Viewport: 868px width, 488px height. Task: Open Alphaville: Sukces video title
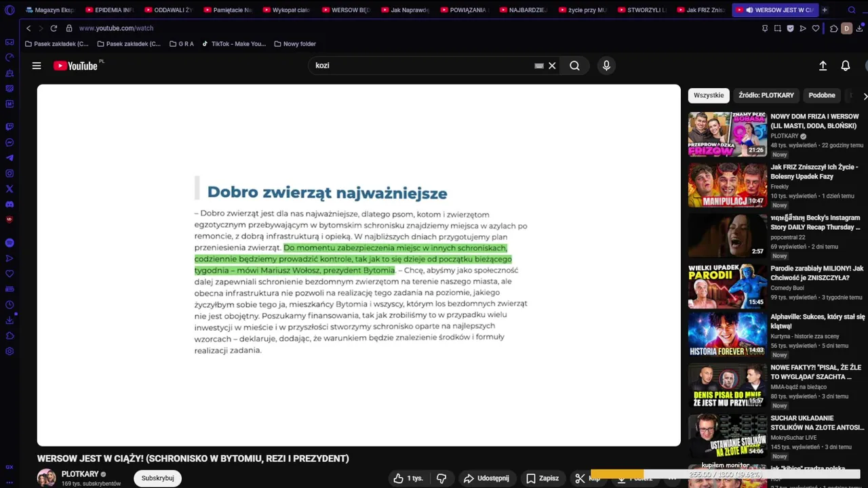tap(818, 321)
